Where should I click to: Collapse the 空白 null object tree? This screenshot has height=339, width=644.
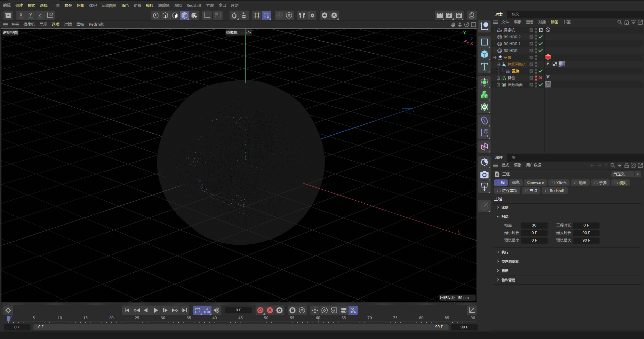pyautogui.click(x=494, y=57)
